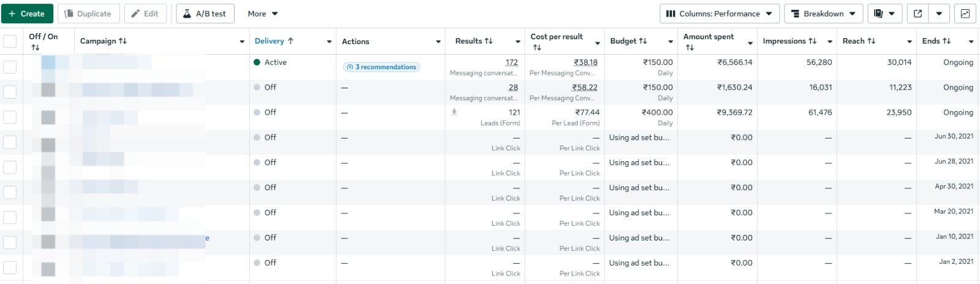This screenshot has width=980, height=284.
Task: Sort campaigns by Reach arrows
Action: [871, 41]
